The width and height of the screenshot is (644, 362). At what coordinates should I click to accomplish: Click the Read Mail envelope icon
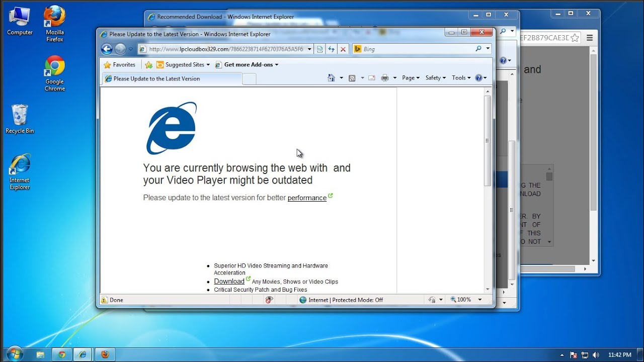[x=372, y=78]
